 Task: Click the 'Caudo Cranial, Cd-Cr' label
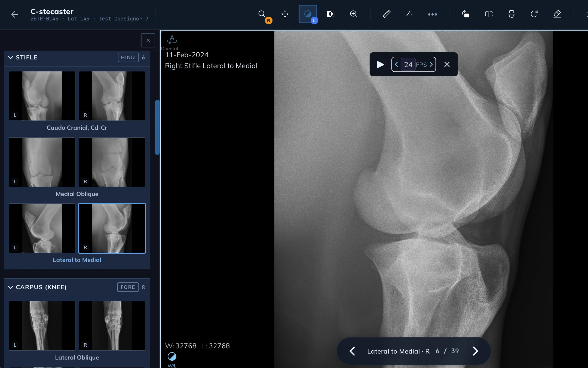pyautogui.click(x=77, y=128)
